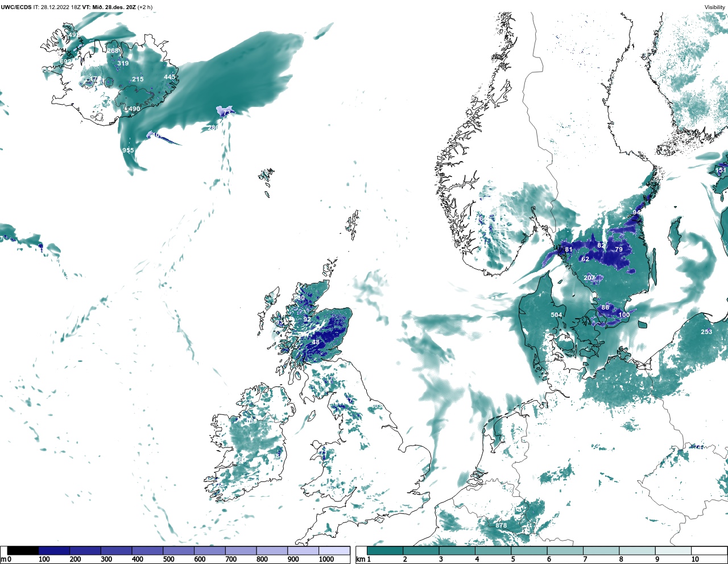Click the "79" value over Sweden
This screenshot has width=728, height=564.
[619, 249]
